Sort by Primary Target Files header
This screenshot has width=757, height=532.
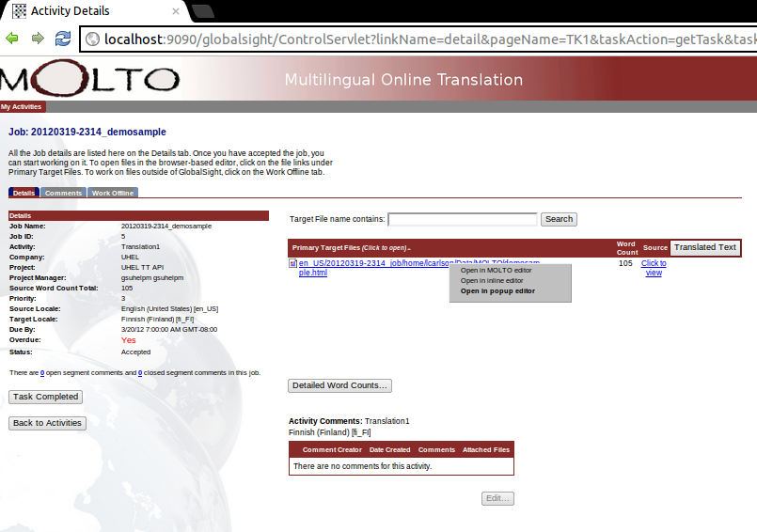(x=352, y=247)
